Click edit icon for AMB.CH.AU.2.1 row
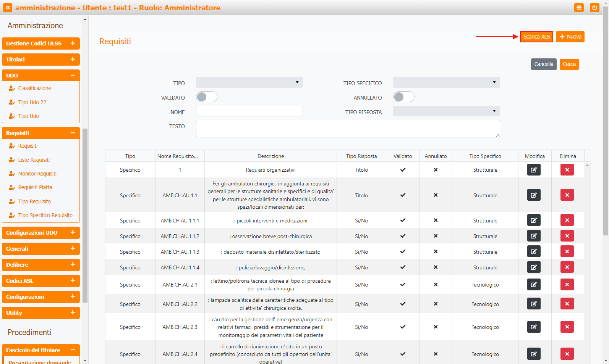 pyautogui.click(x=534, y=285)
